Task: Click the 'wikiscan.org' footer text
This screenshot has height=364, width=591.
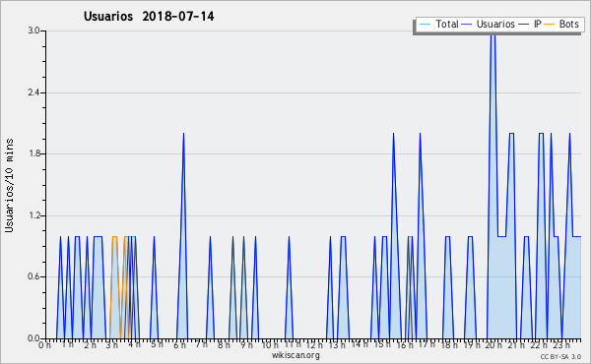Action: 295,355
